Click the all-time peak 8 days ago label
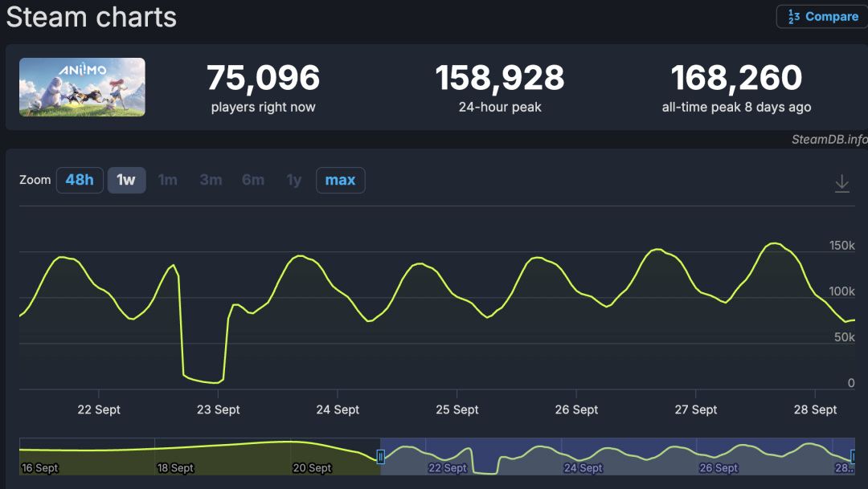 tap(736, 107)
